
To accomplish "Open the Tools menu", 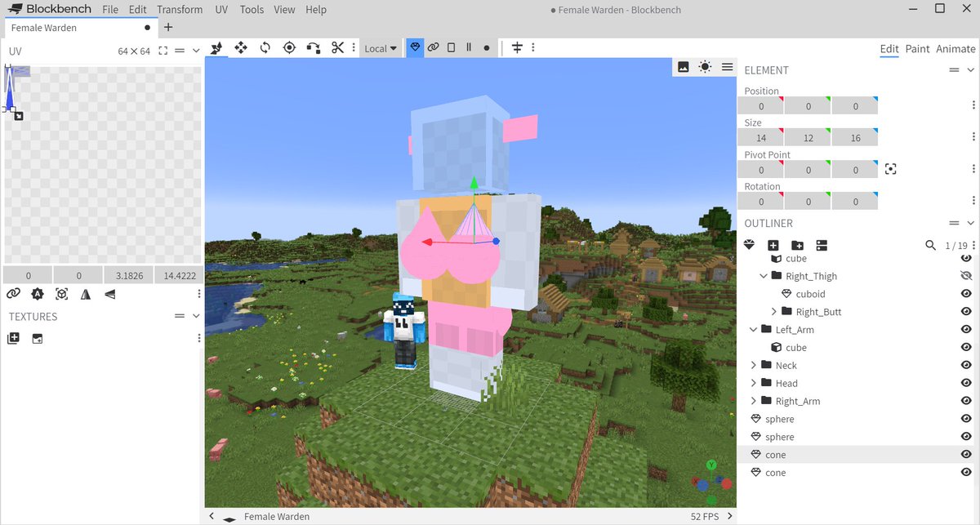I will point(252,10).
